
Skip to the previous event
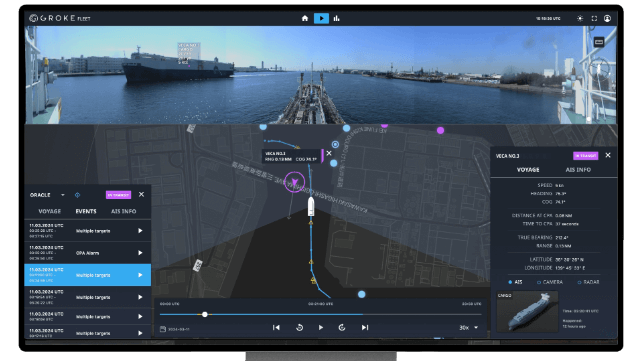[276, 327]
